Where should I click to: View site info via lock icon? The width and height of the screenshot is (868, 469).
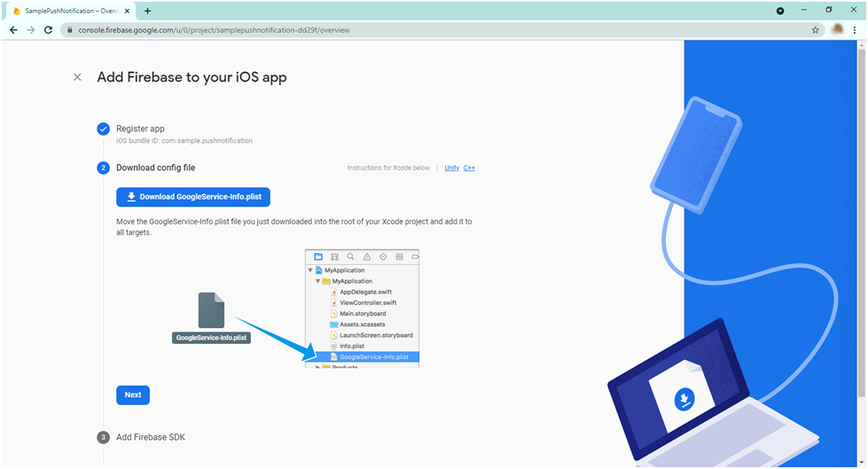(x=69, y=30)
